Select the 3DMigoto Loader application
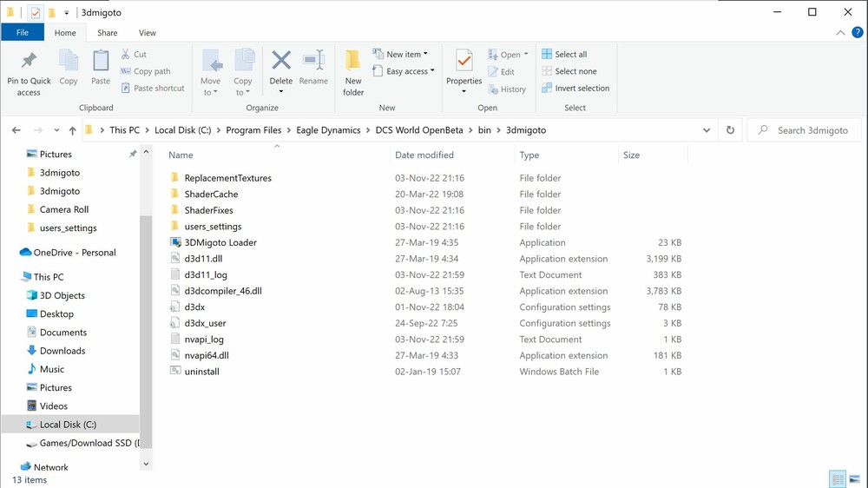This screenshot has height=488, width=868. point(220,242)
